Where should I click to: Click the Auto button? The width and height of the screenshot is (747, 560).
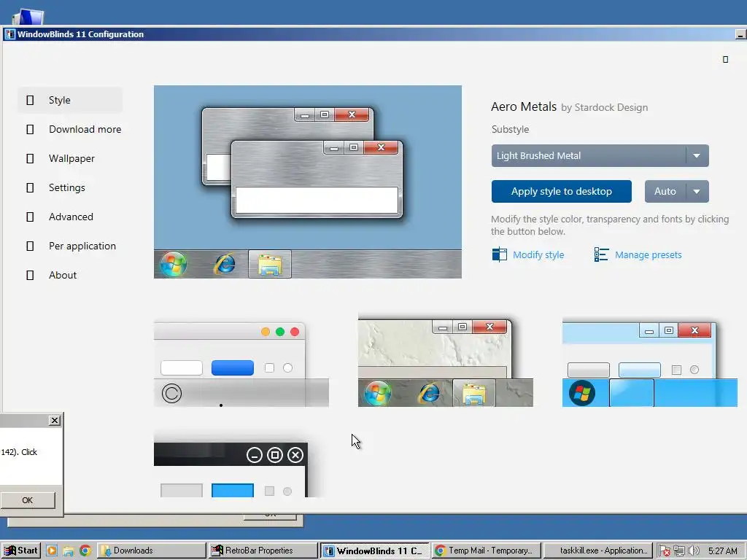pyautogui.click(x=665, y=192)
